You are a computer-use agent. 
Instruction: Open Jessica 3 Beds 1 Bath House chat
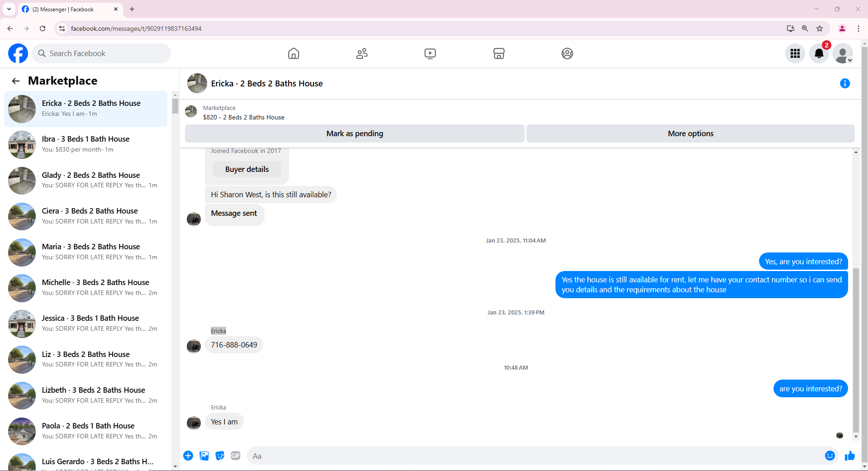[86, 324]
